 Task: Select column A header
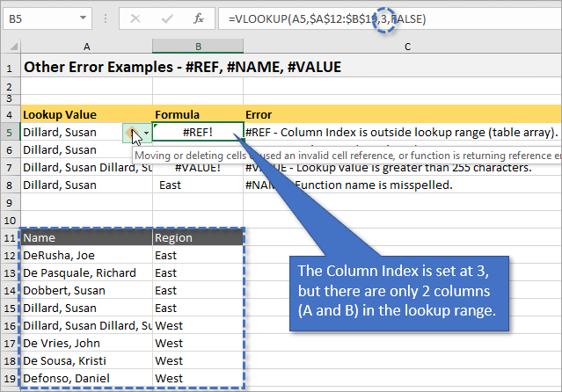click(86, 46)
